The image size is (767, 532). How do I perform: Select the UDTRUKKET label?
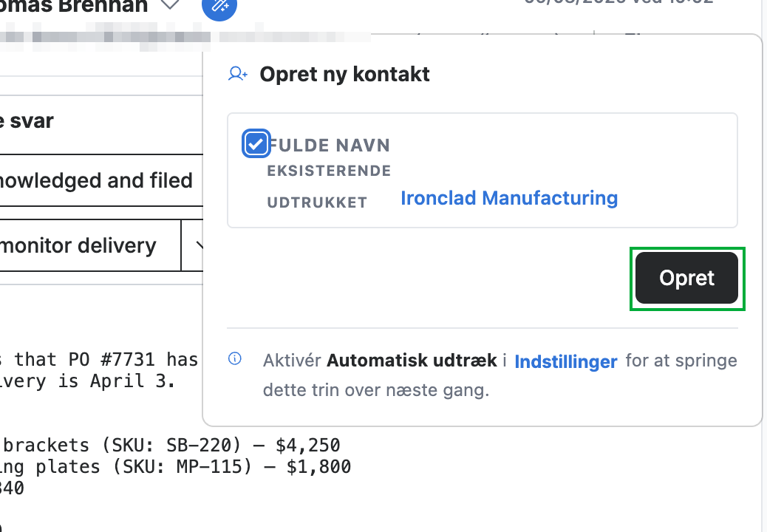(x=317, y=202)
